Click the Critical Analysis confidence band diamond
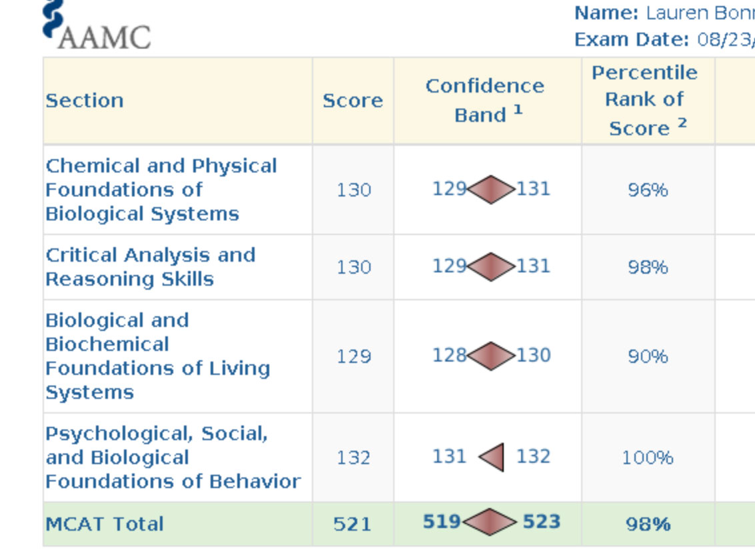Screen dimensions: 755x560 pos(491,267)
